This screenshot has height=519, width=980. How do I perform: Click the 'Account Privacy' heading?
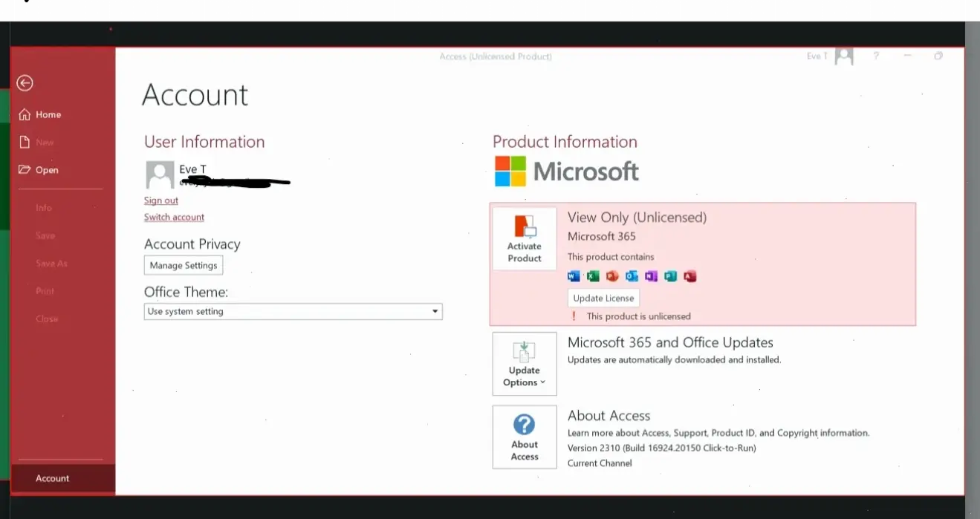[x=192, y=244]
